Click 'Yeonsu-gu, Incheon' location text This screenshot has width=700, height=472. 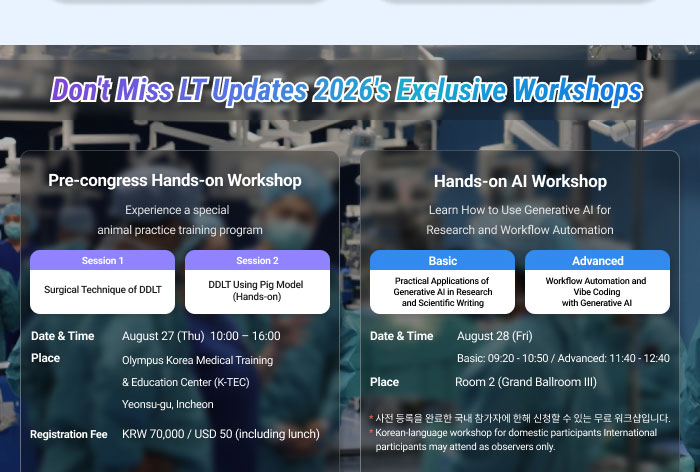[x=167, y=404]
